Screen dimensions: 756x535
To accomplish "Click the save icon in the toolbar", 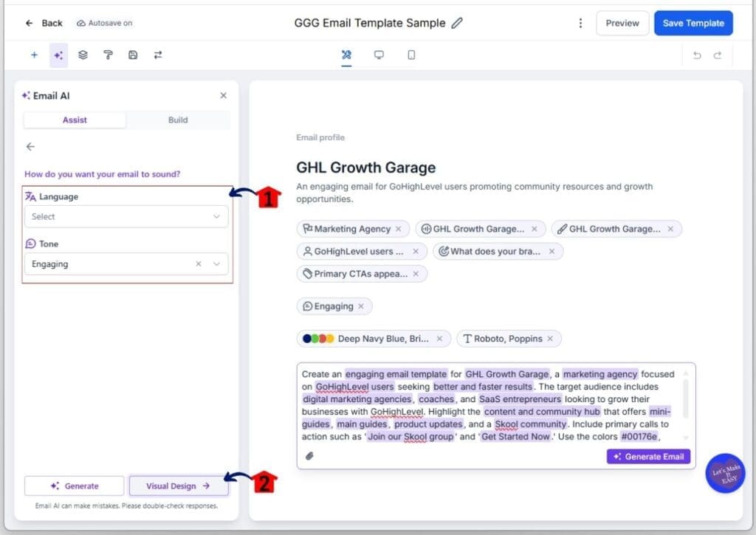I will click(x=133, y=55).
